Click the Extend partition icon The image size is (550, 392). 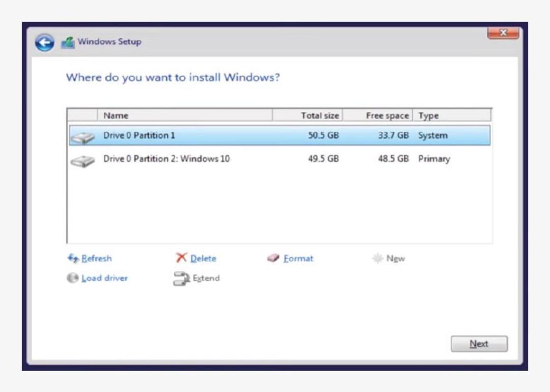[181, 278]
